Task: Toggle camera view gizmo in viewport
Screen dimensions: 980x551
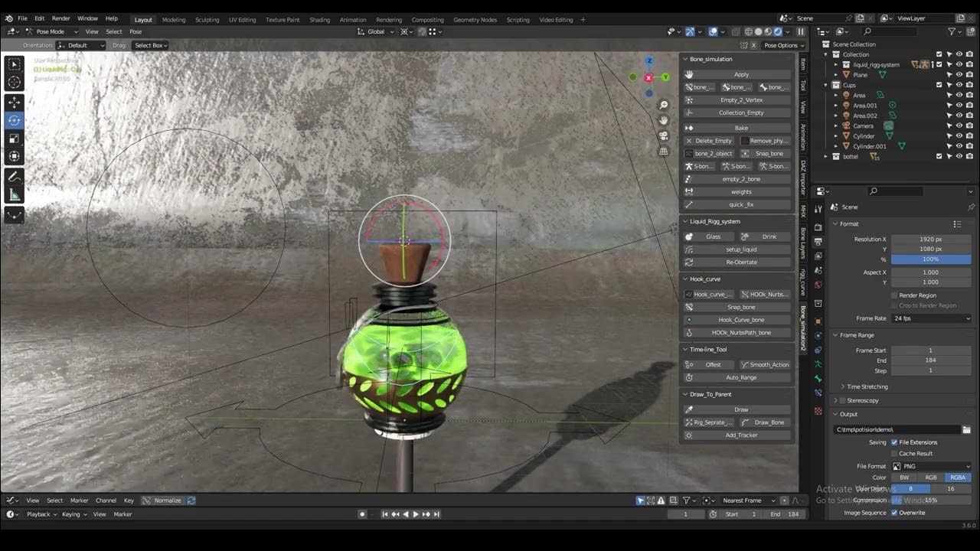Action: pyautogui.click(x=664, y=135)
